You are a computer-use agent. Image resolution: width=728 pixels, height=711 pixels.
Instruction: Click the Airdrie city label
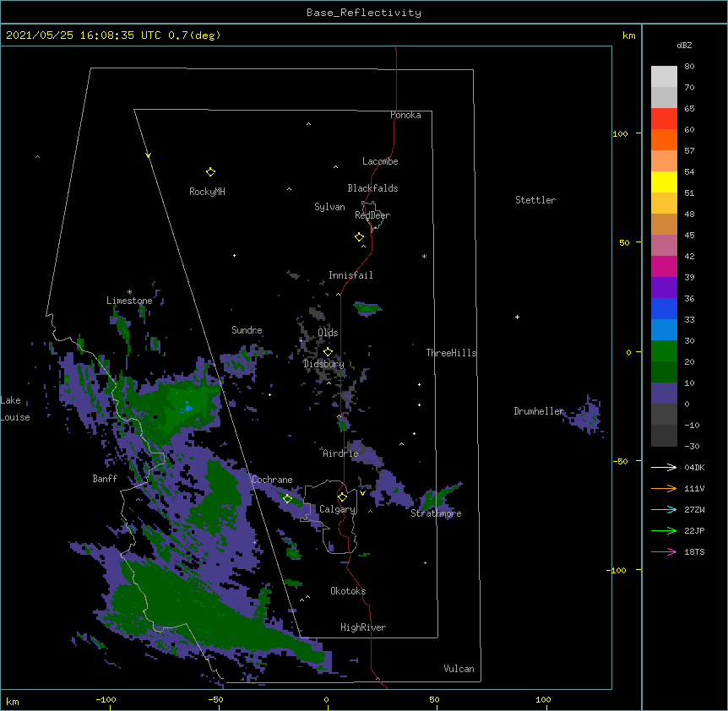coord(341,453)
